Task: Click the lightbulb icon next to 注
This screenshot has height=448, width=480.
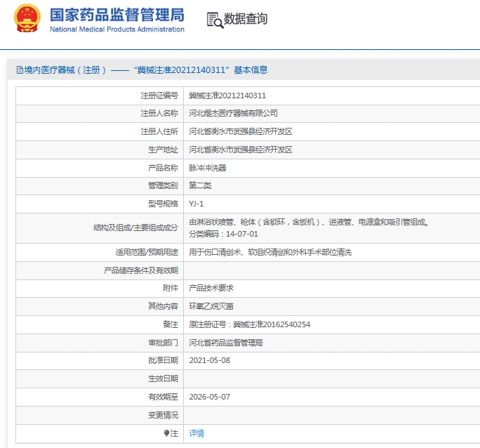Action: (x=166, y=433)
